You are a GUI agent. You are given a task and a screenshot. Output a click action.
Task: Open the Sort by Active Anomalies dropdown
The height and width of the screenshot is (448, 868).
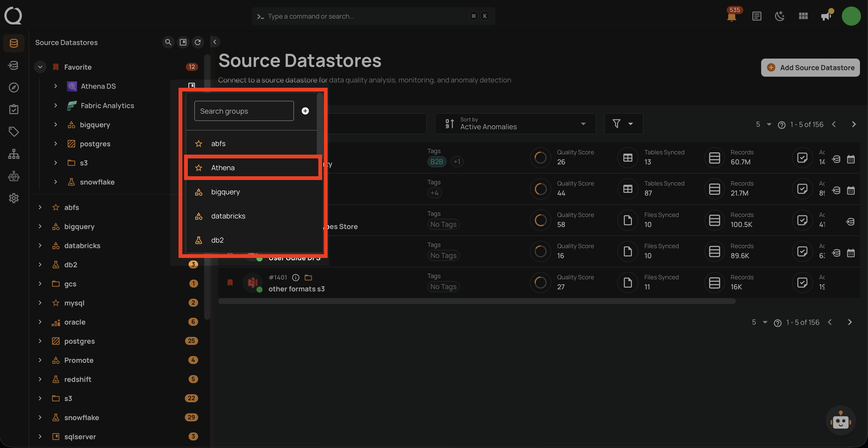(515, 124)
